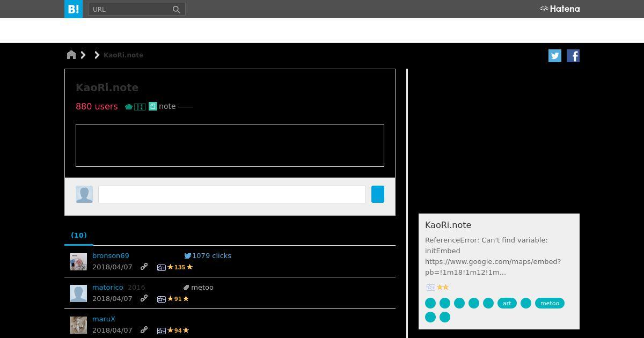Open the permalink icon for bronson69's bookmark
The image size is (644, 338).
[144, 267]
